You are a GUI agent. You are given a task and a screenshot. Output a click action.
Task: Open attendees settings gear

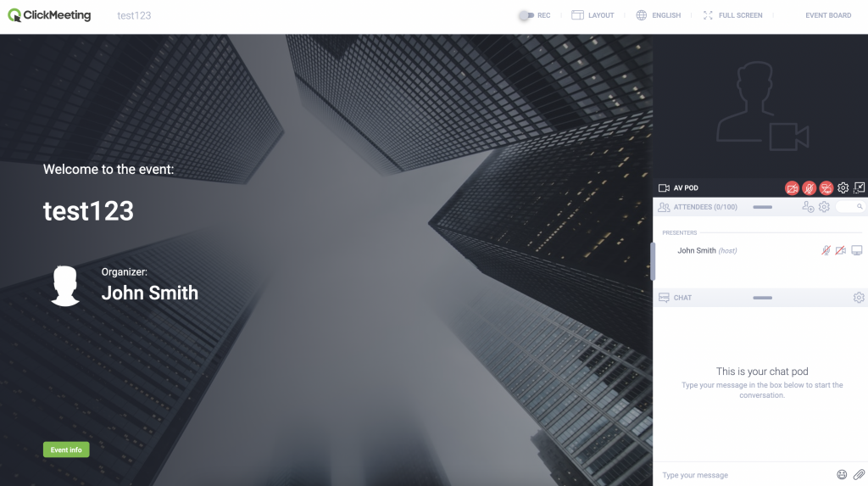[x=824, y=207]
